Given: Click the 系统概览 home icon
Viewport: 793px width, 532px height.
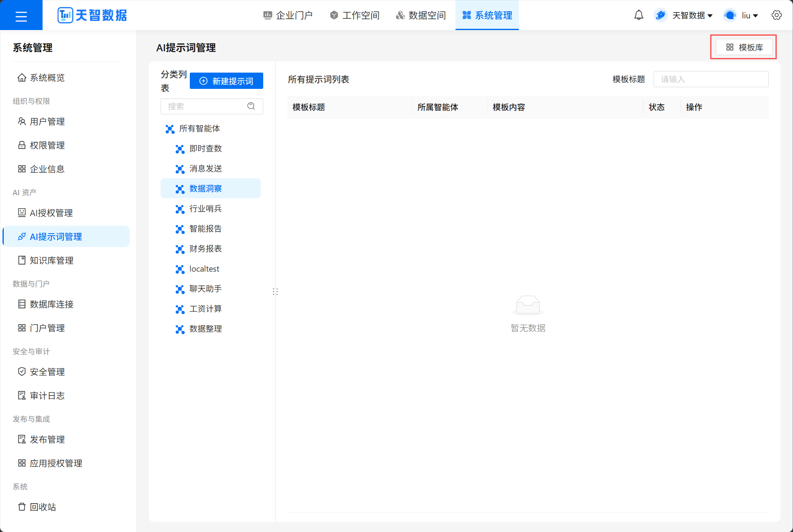Looking at the screenshot, I should tap(22, 78).
